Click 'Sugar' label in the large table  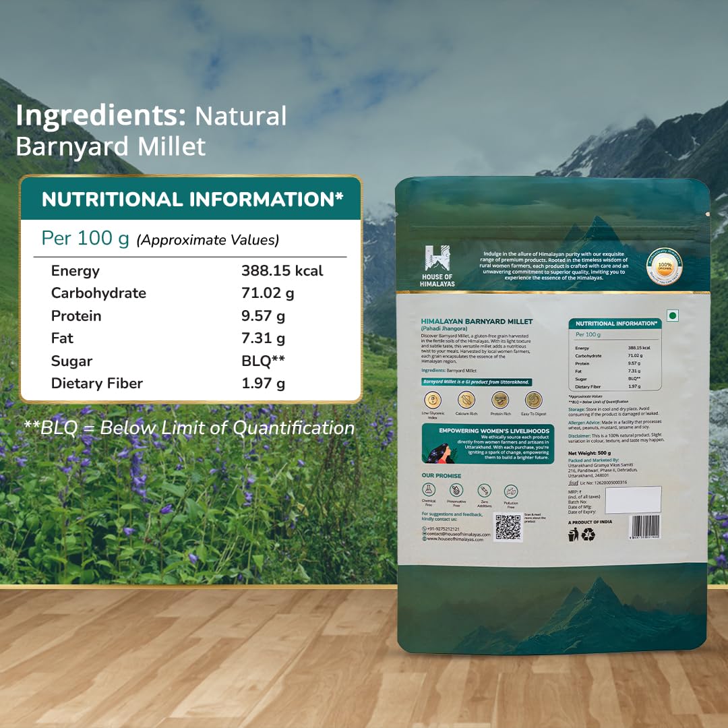click(71, 361)
